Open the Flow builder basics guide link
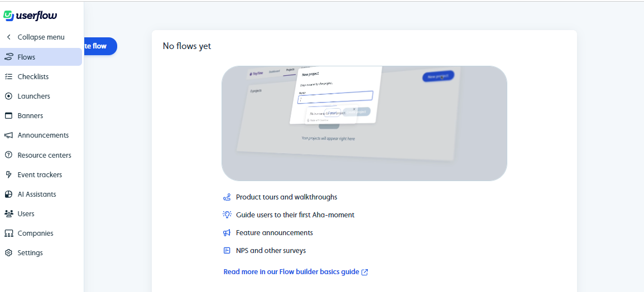Image resolution: width=644 pixels, height=292 pixels. click(291, 271)
